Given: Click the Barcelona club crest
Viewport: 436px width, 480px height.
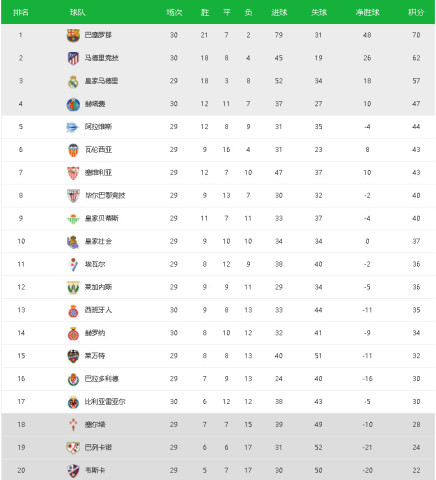Looking at the screenshot, I should tap(73, 35).
